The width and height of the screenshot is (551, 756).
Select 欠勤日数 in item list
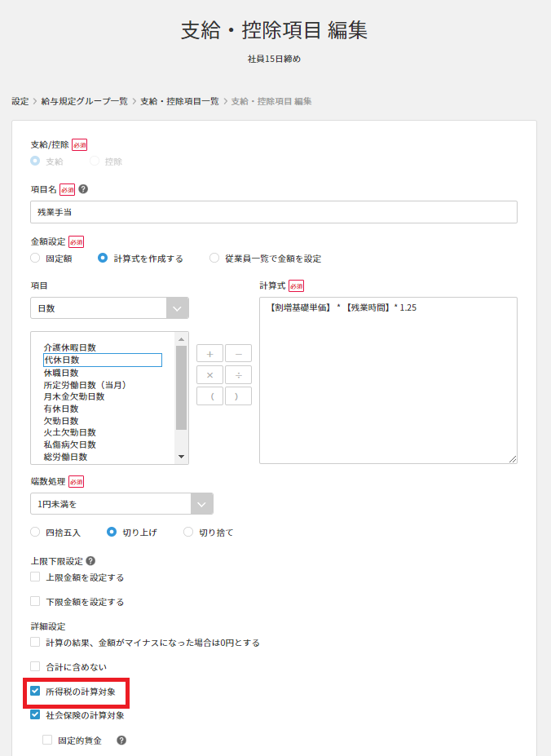click(x=61, y=421)
